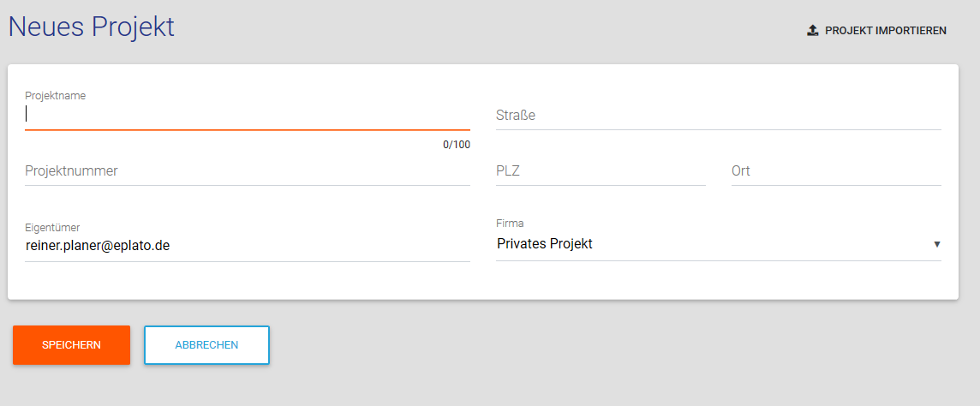Click the PLZ postal code field
This screenshot has height=406, width=980.
point(600,170)
